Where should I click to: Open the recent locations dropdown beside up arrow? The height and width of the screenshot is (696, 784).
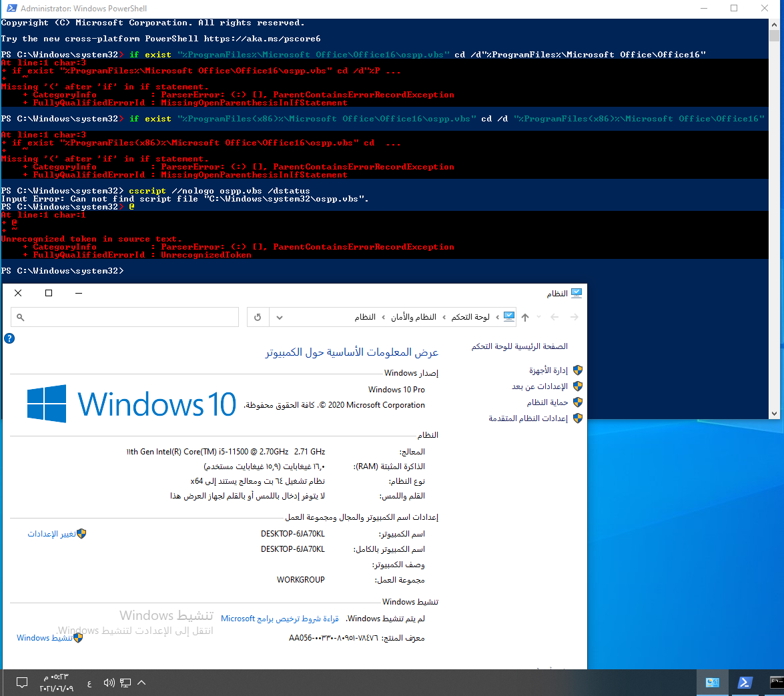click(538, 317)
